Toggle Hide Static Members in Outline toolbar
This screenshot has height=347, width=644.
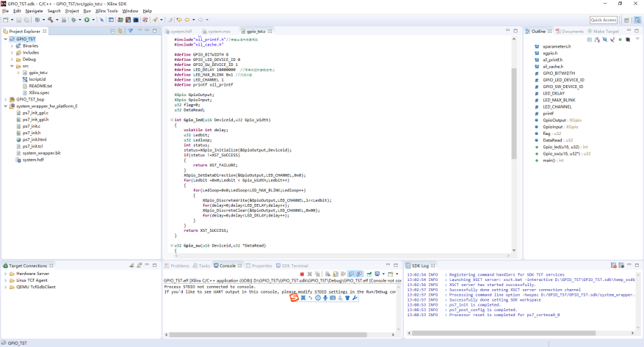612,40
